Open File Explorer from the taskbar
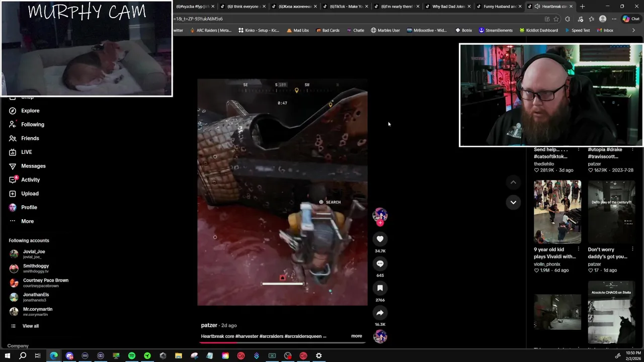Viewport: 644px width, 362px height. [179, 356]
